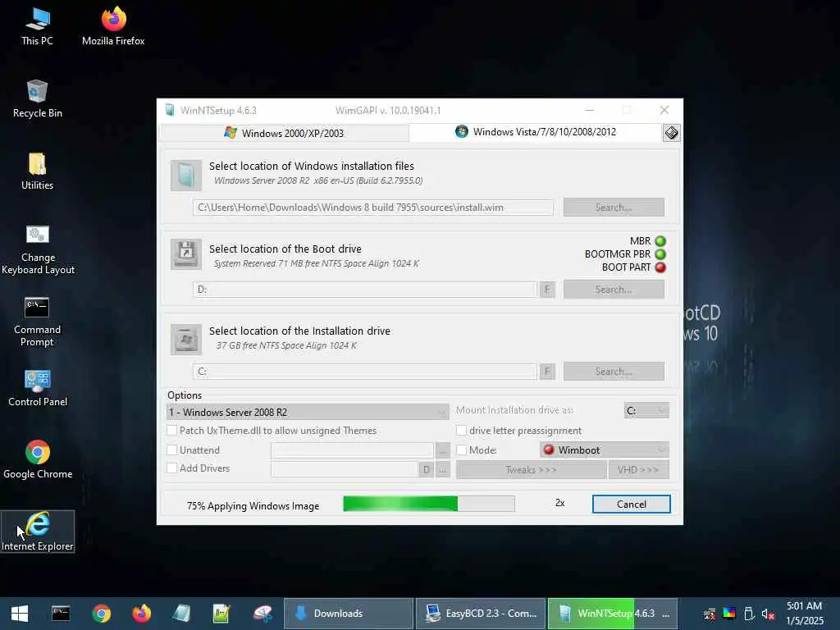Click the USB eject tray icon
Image resolution: width=840 pixels, height=630 pixels.
pos(749,614)
